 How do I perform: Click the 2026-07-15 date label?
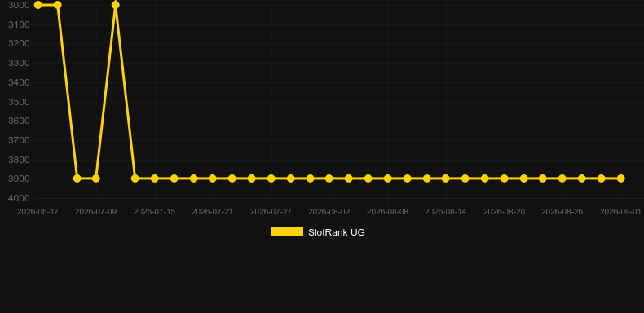pos(154,212)
